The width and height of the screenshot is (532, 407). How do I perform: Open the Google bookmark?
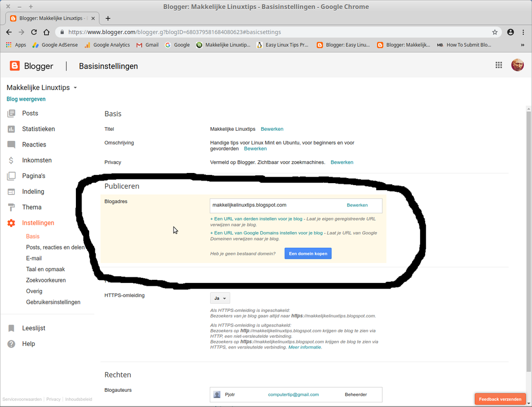pyautogui.click(x=177, y=45)
